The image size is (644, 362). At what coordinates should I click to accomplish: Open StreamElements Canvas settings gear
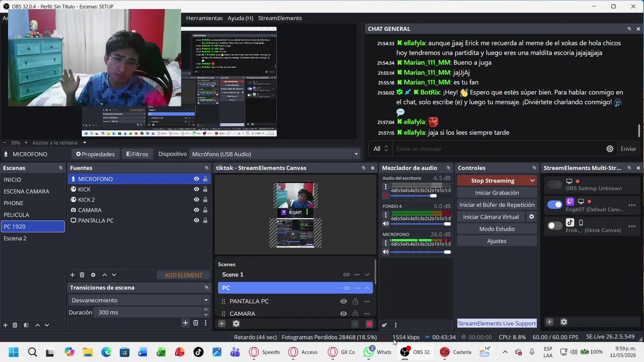click(x=236, y=324)
